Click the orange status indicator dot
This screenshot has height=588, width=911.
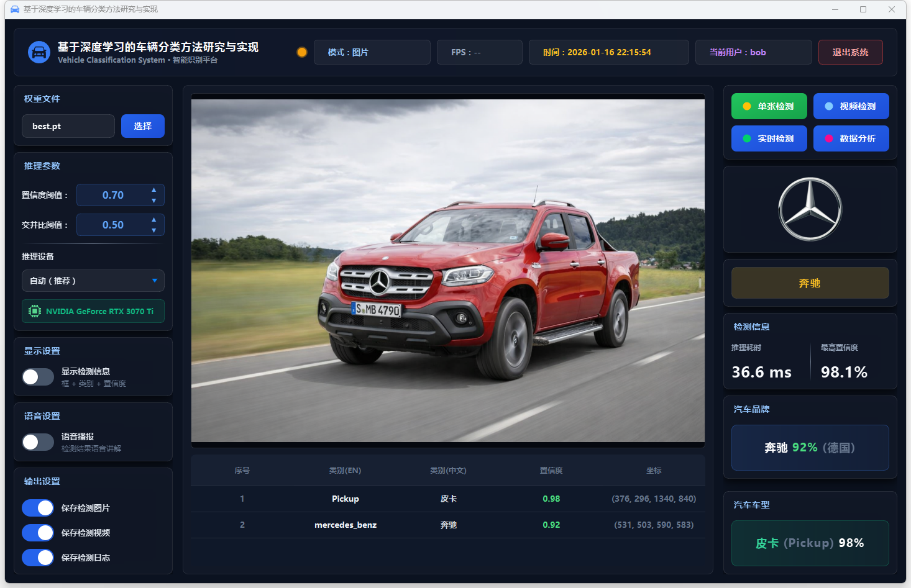click(x=302, y=52)
